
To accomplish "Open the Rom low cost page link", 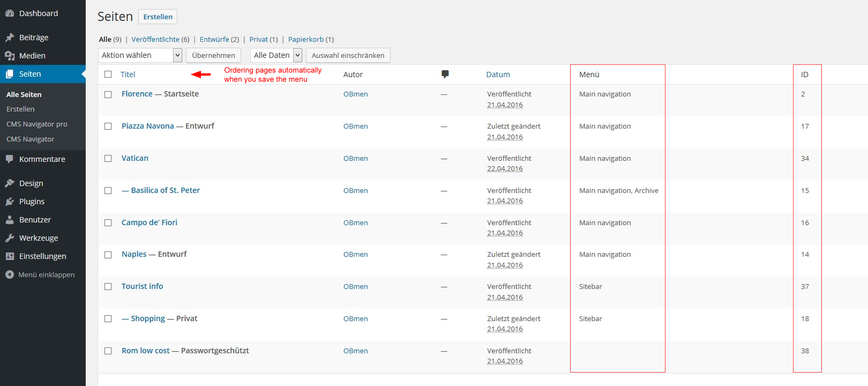I will tap(146, 351).
